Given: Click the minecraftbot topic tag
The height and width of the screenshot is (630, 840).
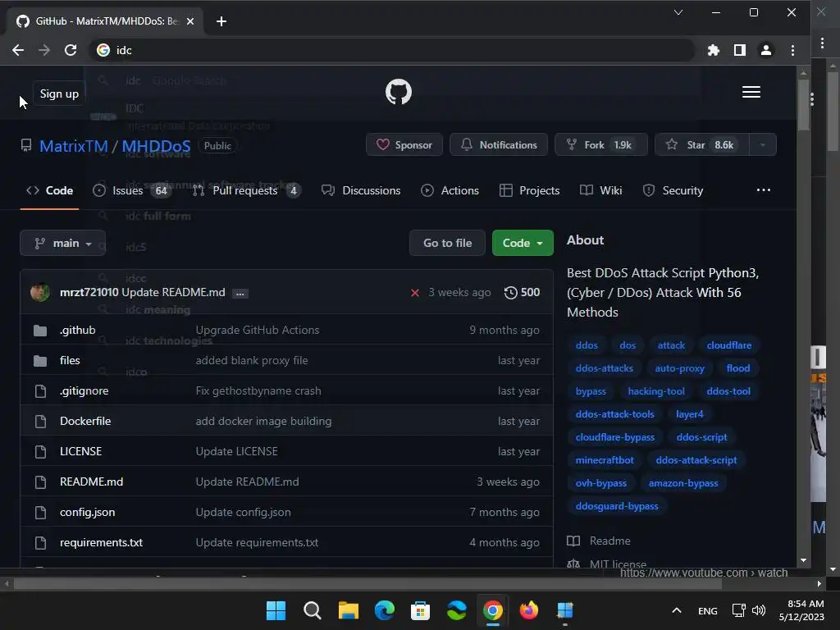Looking at the screenshot, I should [x=605, y=460].
